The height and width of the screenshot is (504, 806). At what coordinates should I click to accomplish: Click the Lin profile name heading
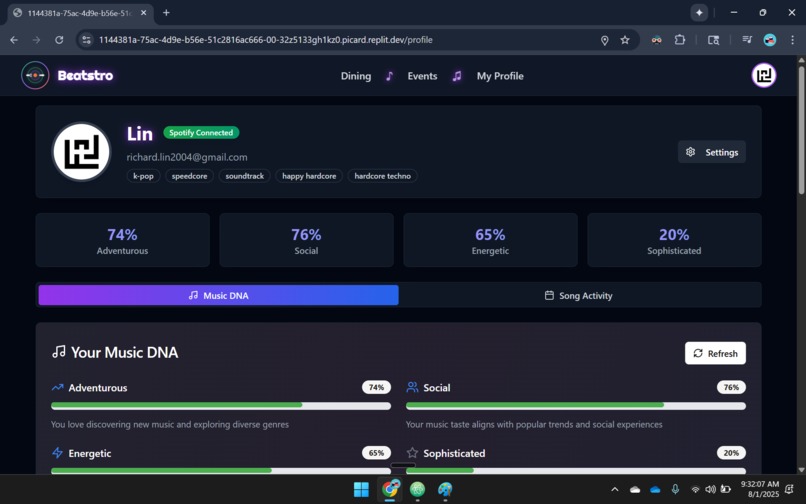tap(140, 134)
